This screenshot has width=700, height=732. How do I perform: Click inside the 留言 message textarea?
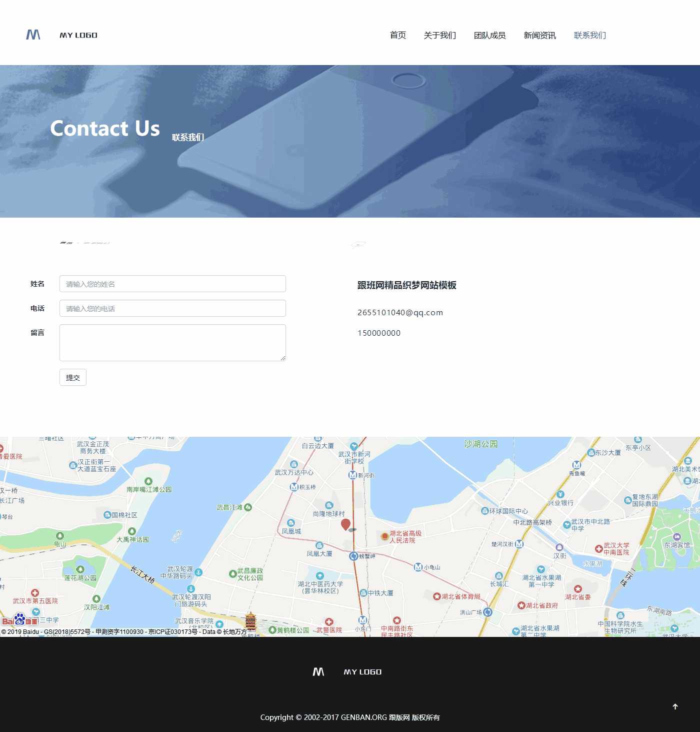click(172, 343)
